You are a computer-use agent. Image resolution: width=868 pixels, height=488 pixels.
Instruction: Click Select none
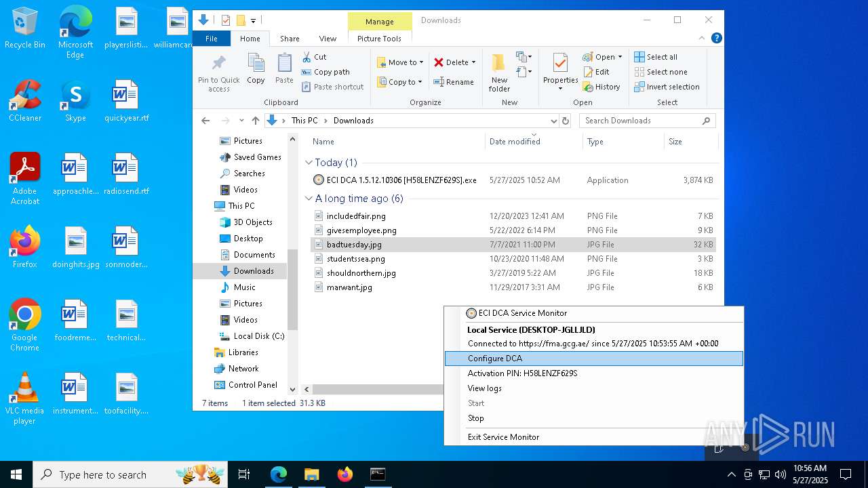[660, 72]
